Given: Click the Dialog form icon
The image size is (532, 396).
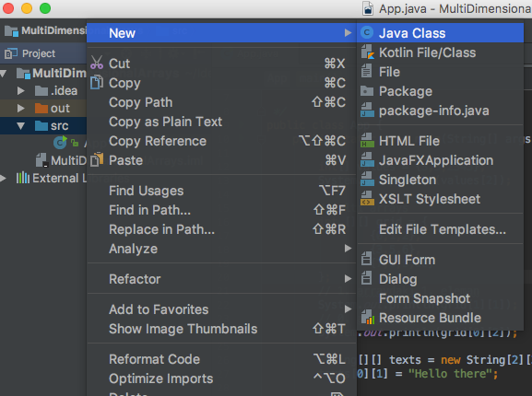Looking at the screenshot, I should coord(366,278).
